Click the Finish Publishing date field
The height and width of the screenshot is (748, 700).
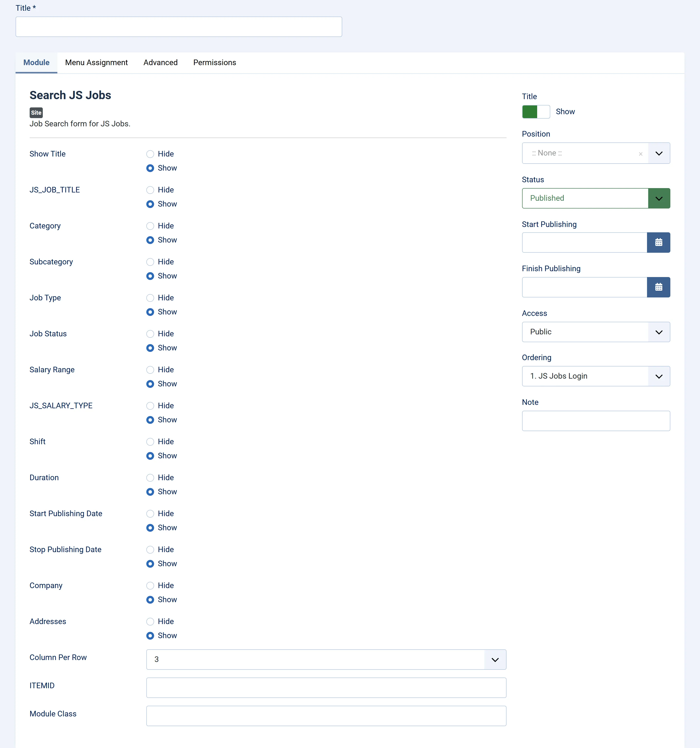point(585,287)
